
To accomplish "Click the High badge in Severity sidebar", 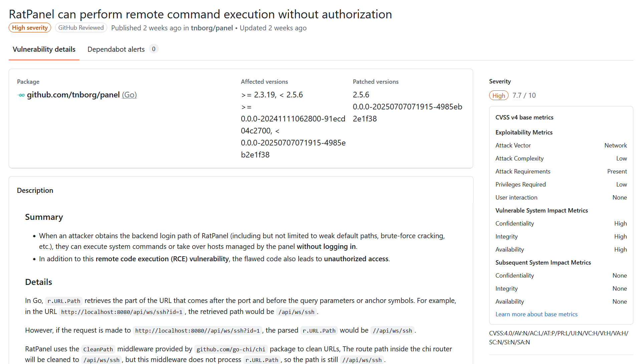I will tap(499, 95).
